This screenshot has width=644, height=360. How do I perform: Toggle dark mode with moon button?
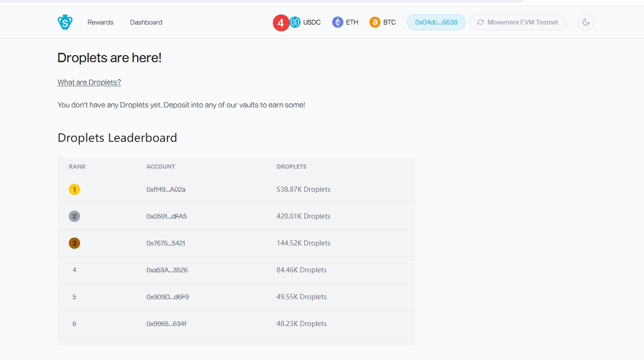[586, 22]
